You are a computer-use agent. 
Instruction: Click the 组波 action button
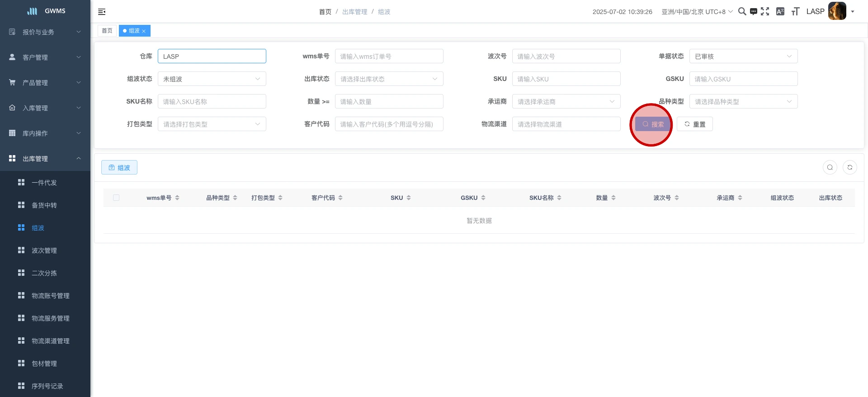(119, 167)
